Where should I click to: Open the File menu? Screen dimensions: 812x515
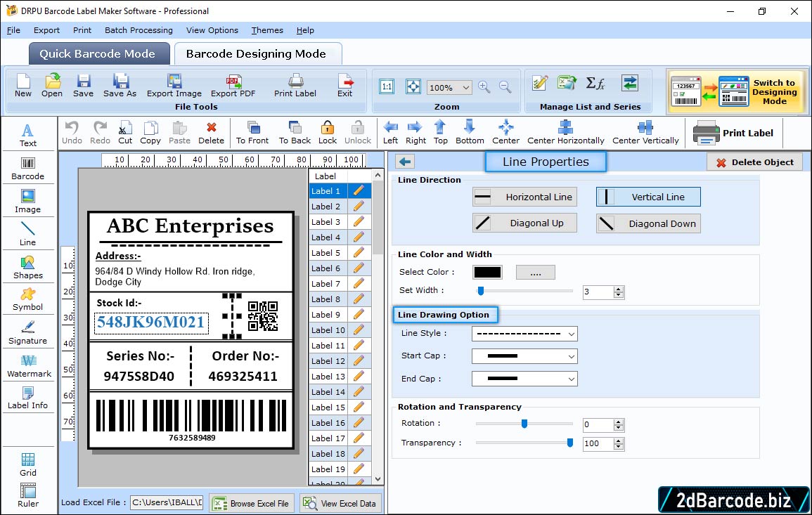pyautogui.click(x=13, y=30)
